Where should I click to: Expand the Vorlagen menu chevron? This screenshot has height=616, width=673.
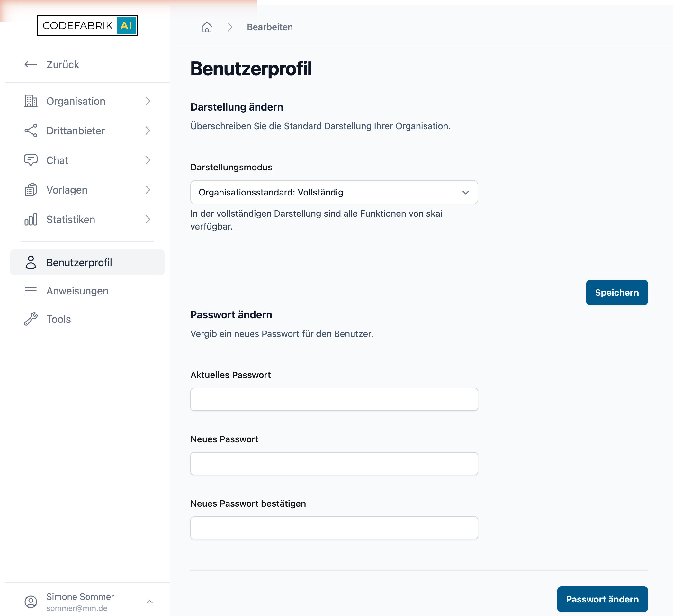[x=148, y=190]
